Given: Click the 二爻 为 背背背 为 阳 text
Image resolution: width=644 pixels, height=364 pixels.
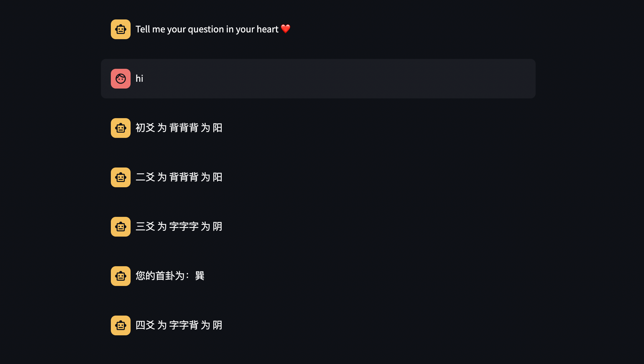Looking at the screenshot, I should point(179,177).
